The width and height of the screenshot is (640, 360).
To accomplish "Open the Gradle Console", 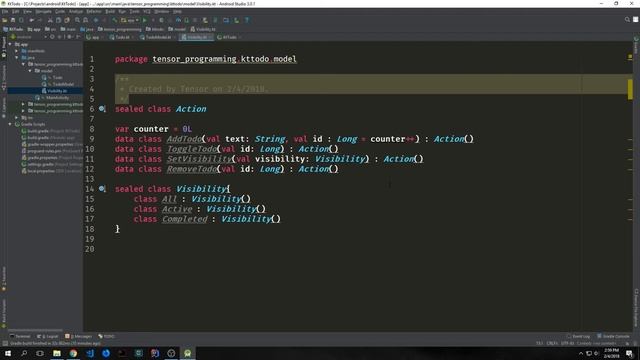I will tap(613, 336).
